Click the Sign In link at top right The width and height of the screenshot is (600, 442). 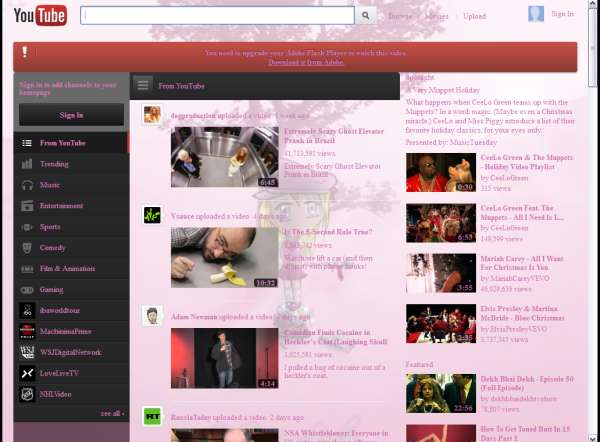click(x=562, y=14)
